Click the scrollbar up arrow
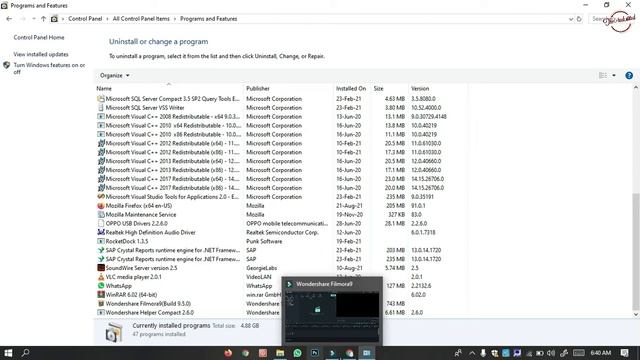The width and height of the screenshot is (640, 360). coord(635,88)
